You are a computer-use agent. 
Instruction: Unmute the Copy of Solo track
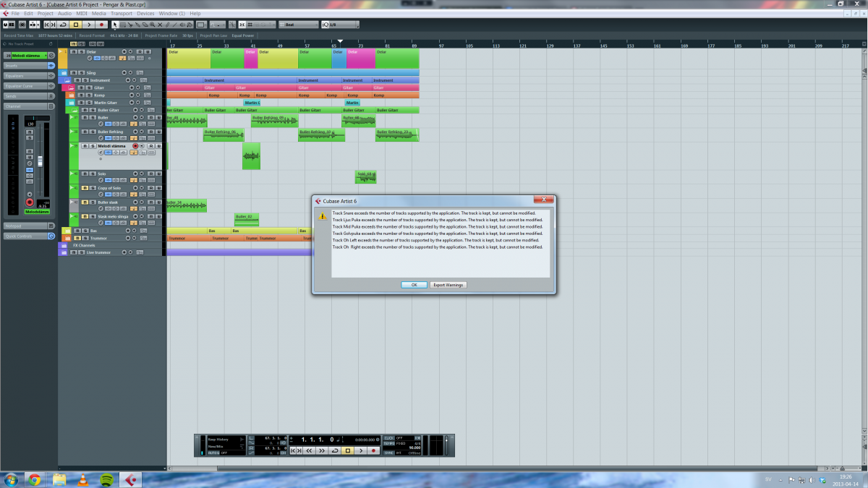[84, 188]
